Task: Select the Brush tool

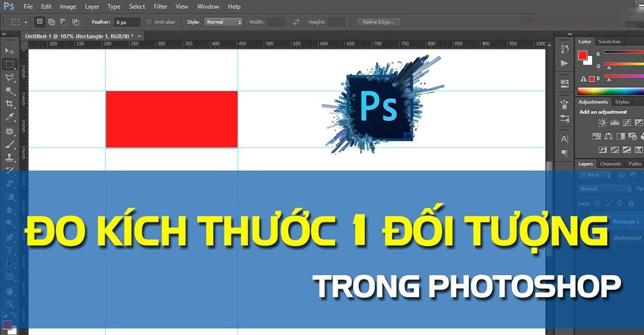Action: (x=10, y=144)
